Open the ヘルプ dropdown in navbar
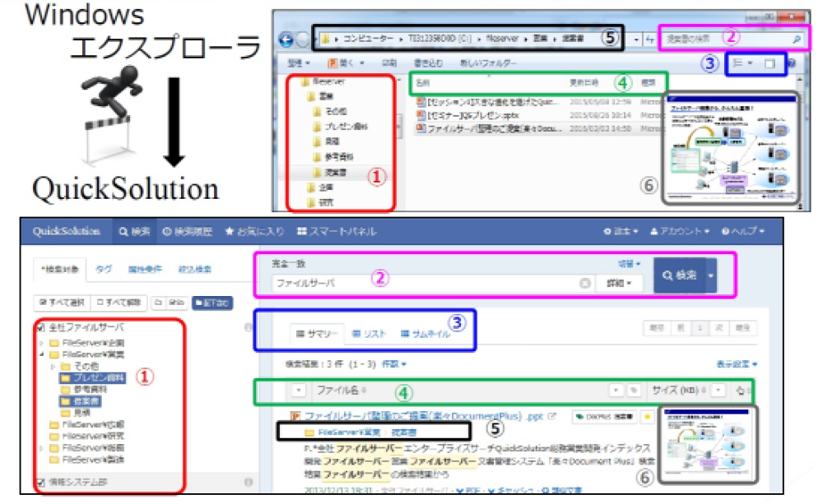The height and width of the screenshot is (504, 823). [x=743, y=231]
